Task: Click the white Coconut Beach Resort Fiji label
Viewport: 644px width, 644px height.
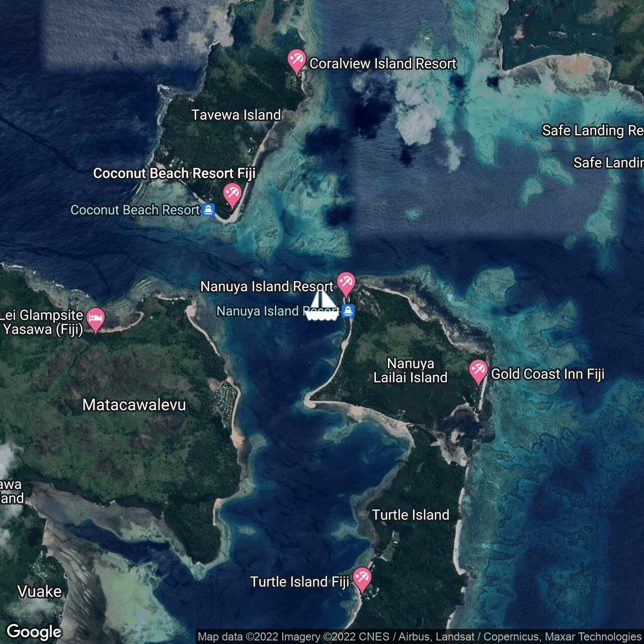Action: (x=174, y=173)
